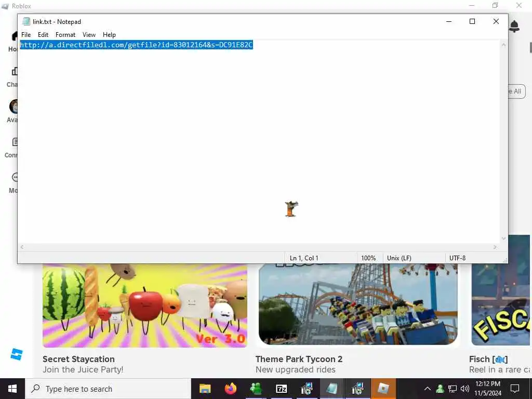Close the link.txt Notepad window
Viewport: 532px width, 399px height.
[x=496, y=21]
